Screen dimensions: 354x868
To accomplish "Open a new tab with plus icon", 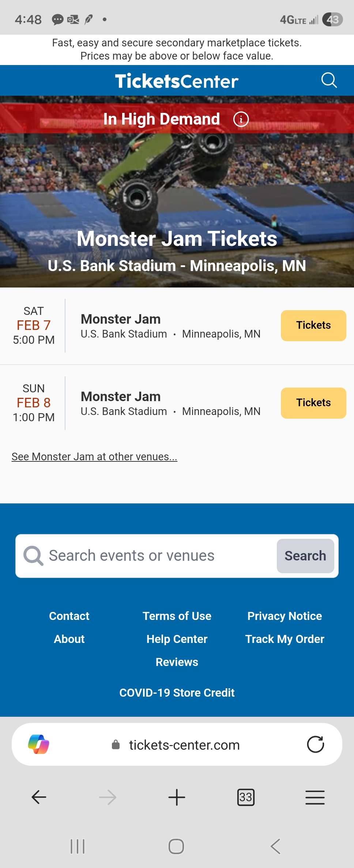I will pos(177,797).
